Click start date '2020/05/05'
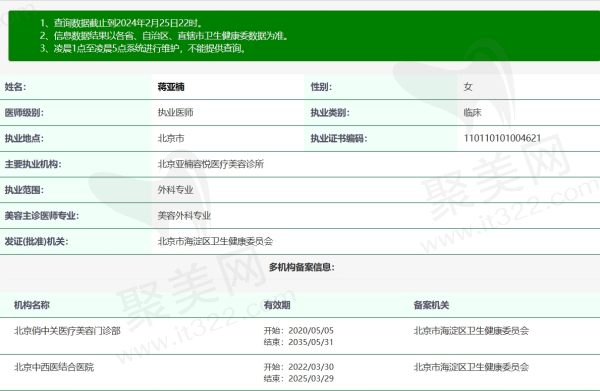This screenshot has width=600, height=391. pos(311,331)
